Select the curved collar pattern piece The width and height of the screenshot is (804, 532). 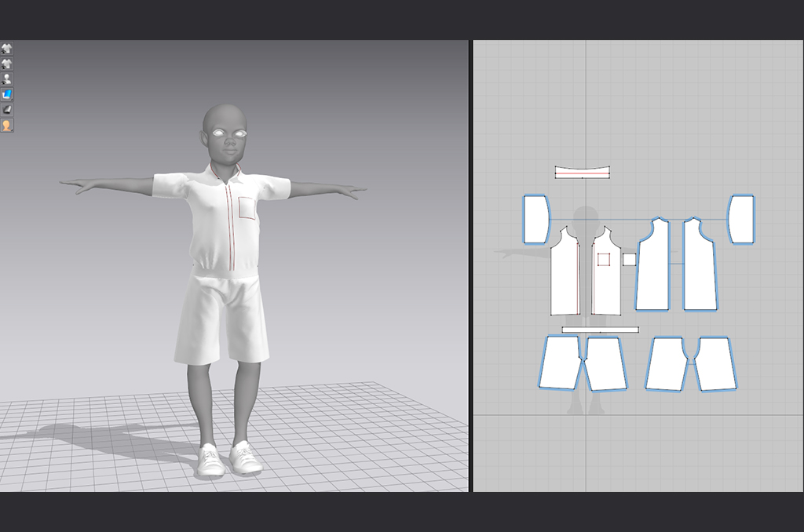click(582, 172)
